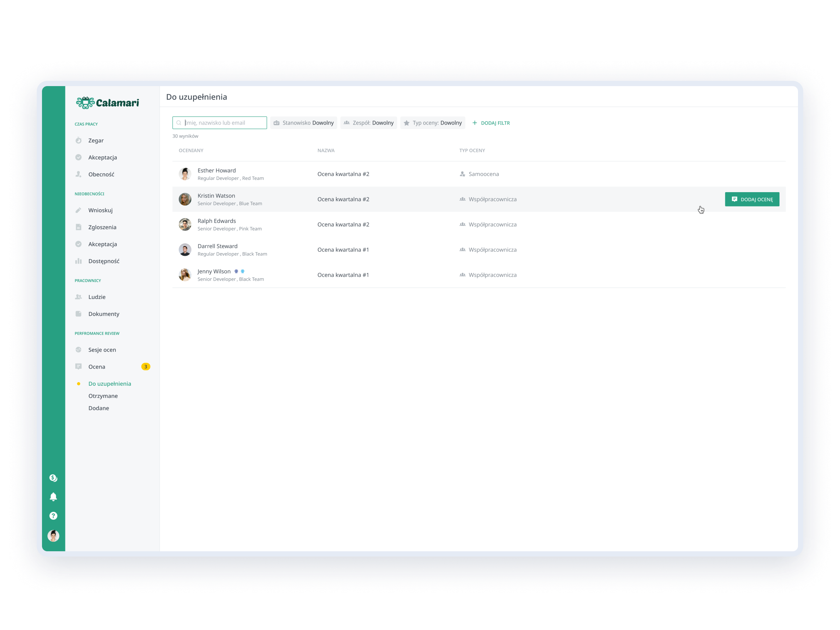The image size is (840, 630).
Task: Click the notifications bell icon
Action: 53,497
